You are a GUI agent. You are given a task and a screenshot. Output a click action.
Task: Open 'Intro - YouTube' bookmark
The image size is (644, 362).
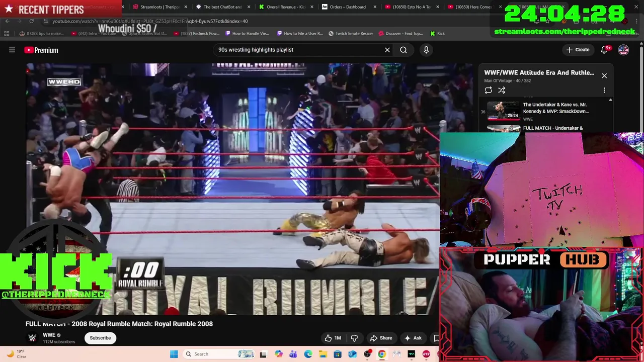pos(95,33)
